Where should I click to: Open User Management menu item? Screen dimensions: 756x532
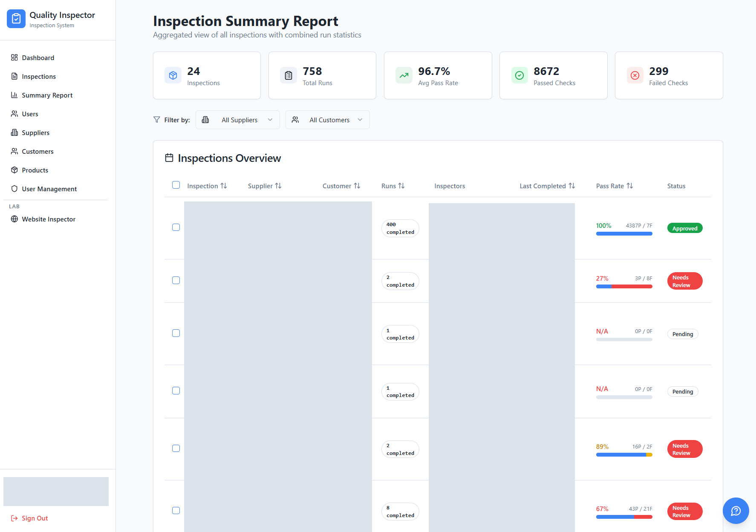(x=55, y=189)
